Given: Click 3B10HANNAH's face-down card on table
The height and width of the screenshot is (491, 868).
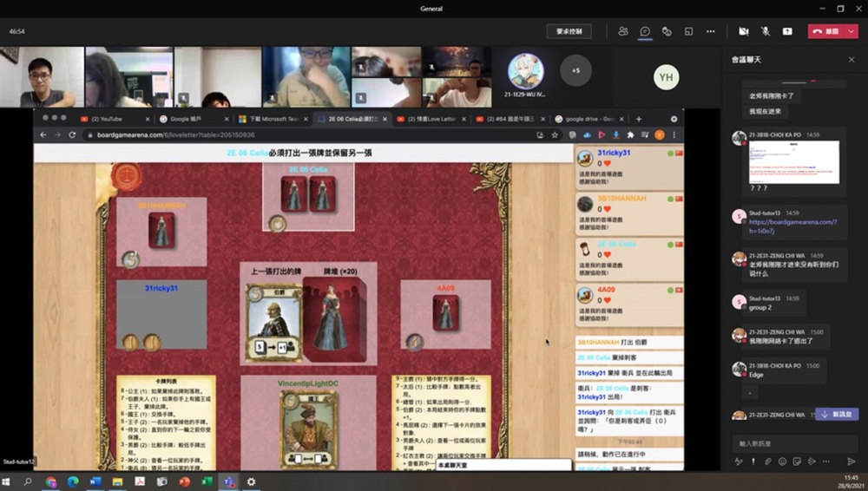Looking at the screenshot, I should pyautogui.click(x=161, y=230).
